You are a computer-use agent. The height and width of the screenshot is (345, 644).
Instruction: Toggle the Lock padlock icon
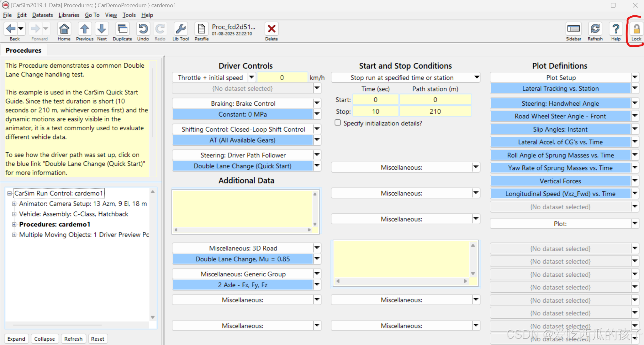click(x=636, y=29)
